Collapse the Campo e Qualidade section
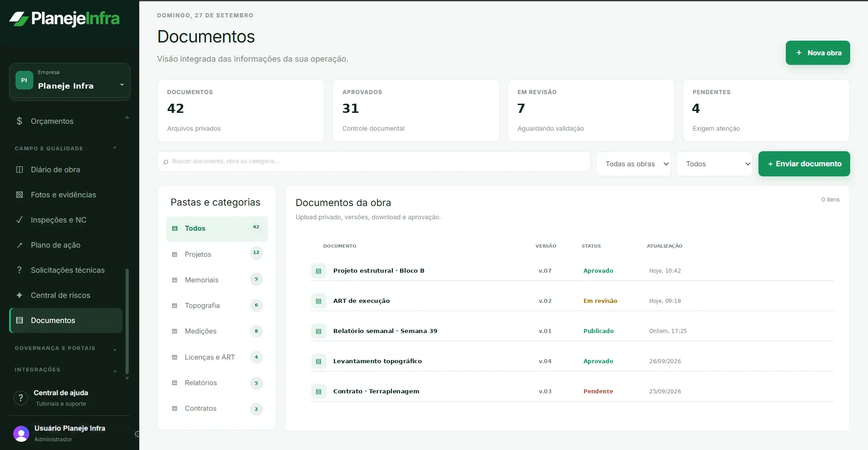This screenshot has width=868, height=450. [x=115, y=148]
